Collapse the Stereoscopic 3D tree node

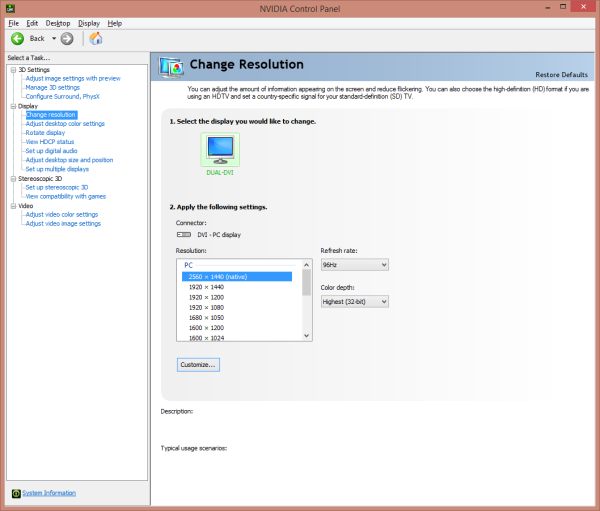tap(13, 179)
